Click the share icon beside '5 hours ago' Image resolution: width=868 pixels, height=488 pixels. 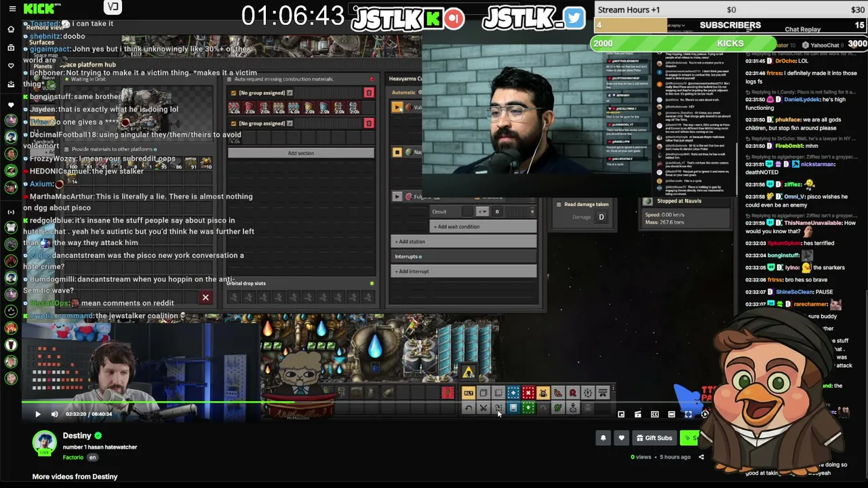[701, 457]
